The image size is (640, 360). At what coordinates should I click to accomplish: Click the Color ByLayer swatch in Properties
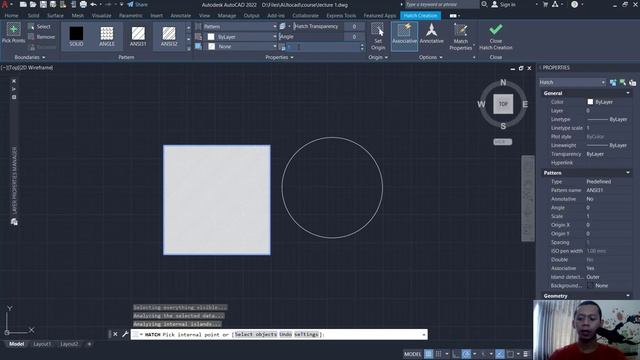590,102
